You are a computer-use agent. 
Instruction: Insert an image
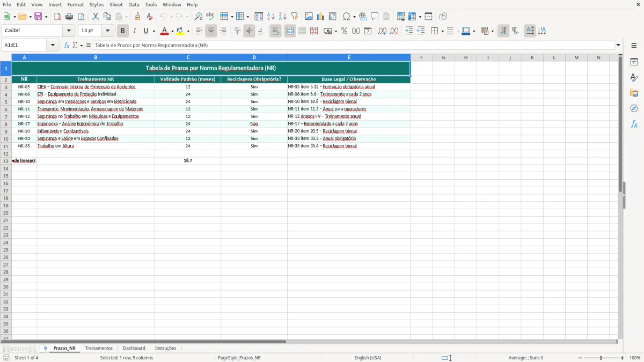click(309, 17)
